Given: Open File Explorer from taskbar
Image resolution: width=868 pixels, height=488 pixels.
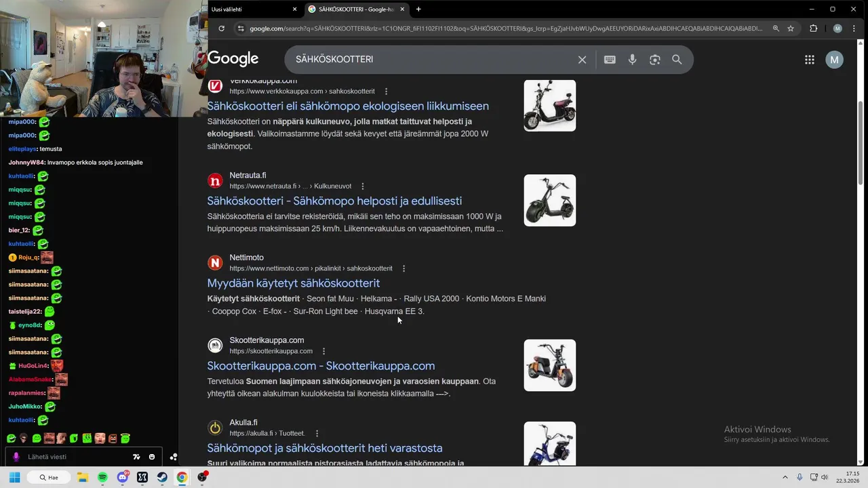Looking at the screenshot, I should point(82,477).
